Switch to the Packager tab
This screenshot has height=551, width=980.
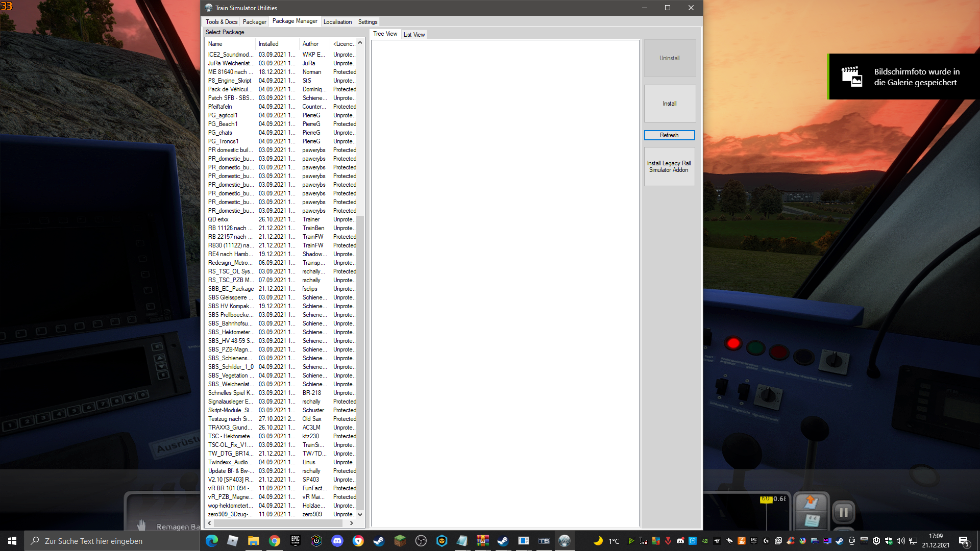click(x=254, y=22)
